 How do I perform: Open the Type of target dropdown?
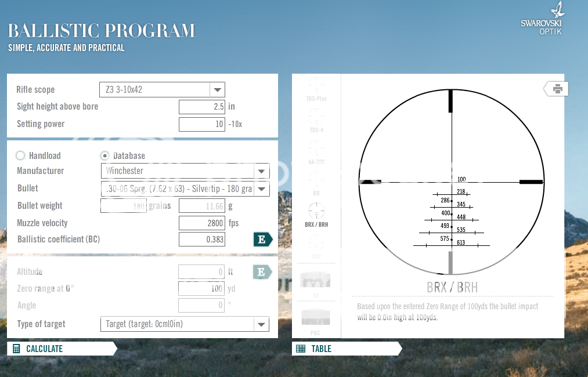click(262, 324)
